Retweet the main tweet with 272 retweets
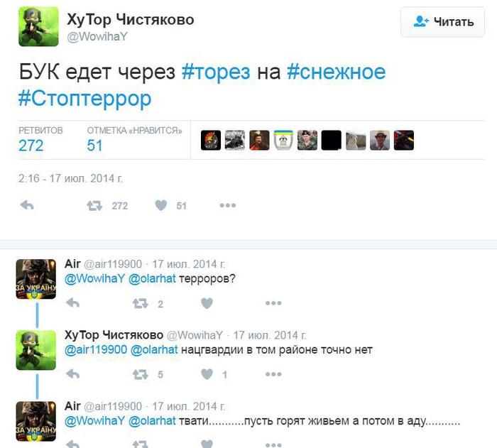Screen dimensions: 497x448 click(94, 205)
